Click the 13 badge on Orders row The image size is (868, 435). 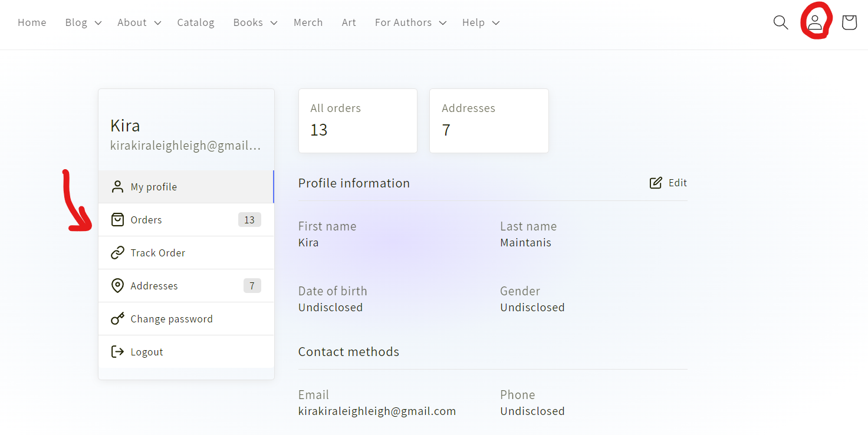click(249, 220)
